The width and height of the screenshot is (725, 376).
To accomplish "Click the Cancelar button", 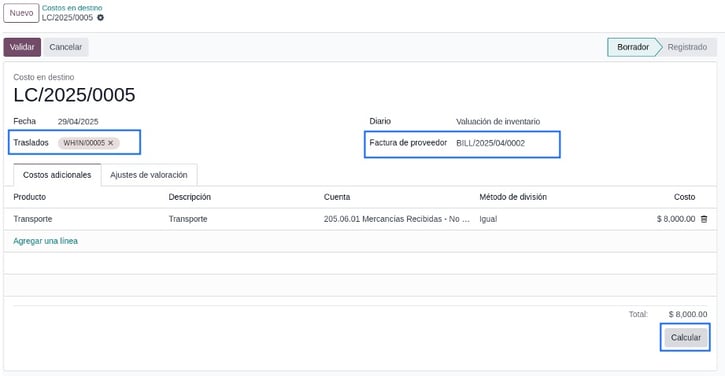I will coord(66,47).
